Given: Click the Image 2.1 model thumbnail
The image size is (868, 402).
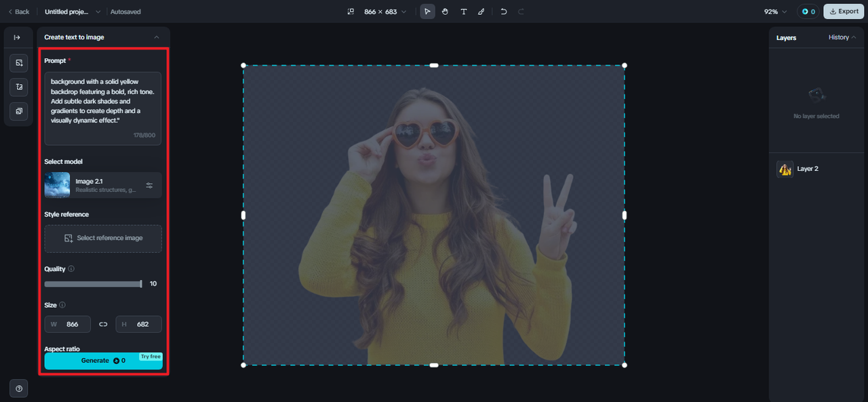Looking at the screenshot, I should (x=57, y=185).
